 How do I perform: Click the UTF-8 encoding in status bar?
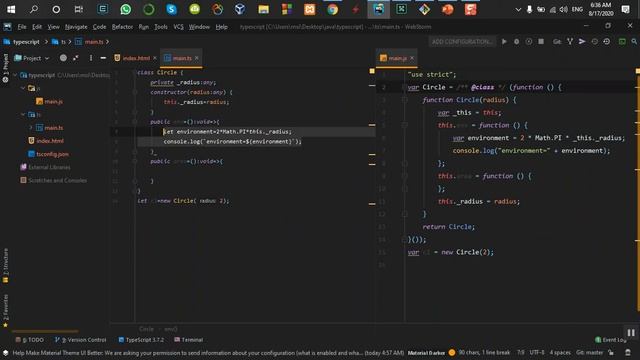point(537,352)
